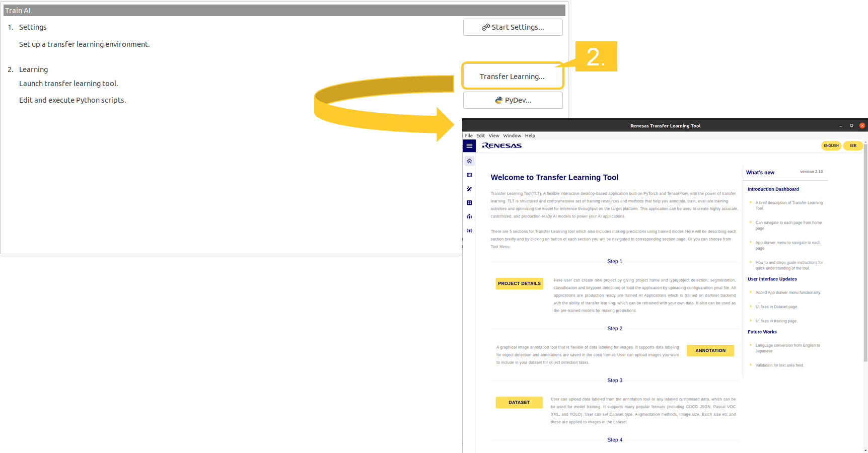This screenshot has width=868, height=453.
Task: Click the Renesas logo
Action: [501, 145]
